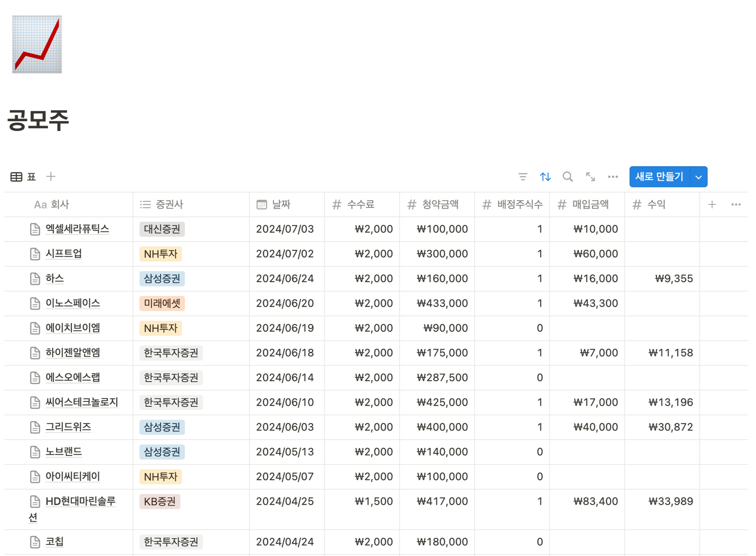Open the HD현대마린솔루션 page icon

[x=35, y=502]
